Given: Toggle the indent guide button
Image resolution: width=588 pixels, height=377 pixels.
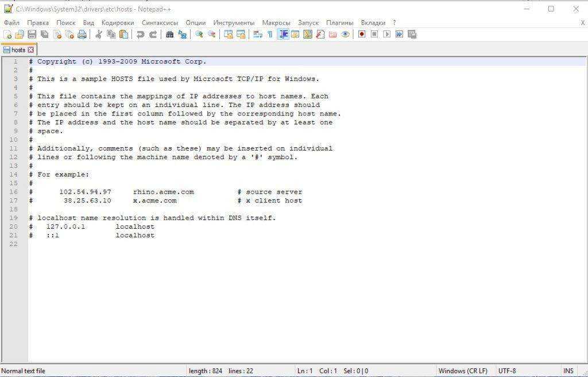Looking at the screenshot, I should pos(283,34).
